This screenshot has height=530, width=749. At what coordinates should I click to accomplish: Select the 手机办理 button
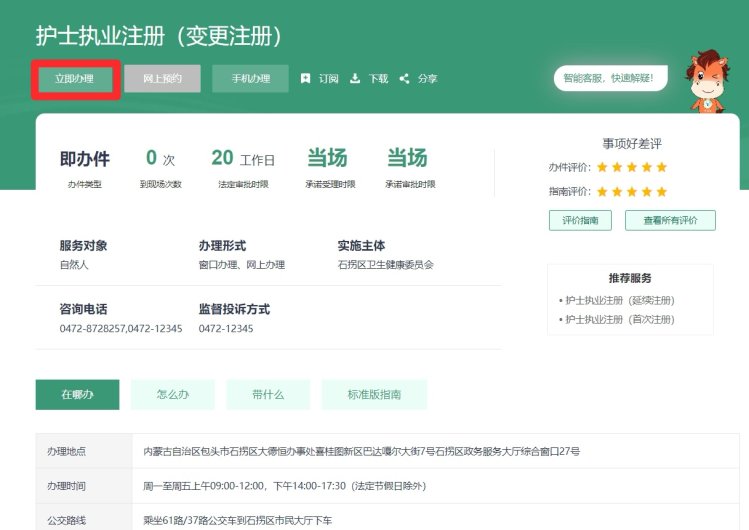(x=250, y=79)
